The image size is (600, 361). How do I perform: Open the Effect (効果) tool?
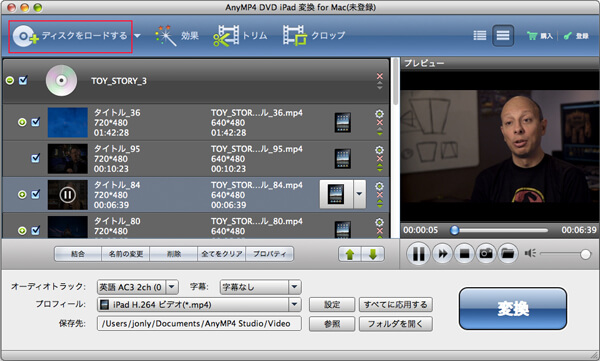[x=177, y=36]
